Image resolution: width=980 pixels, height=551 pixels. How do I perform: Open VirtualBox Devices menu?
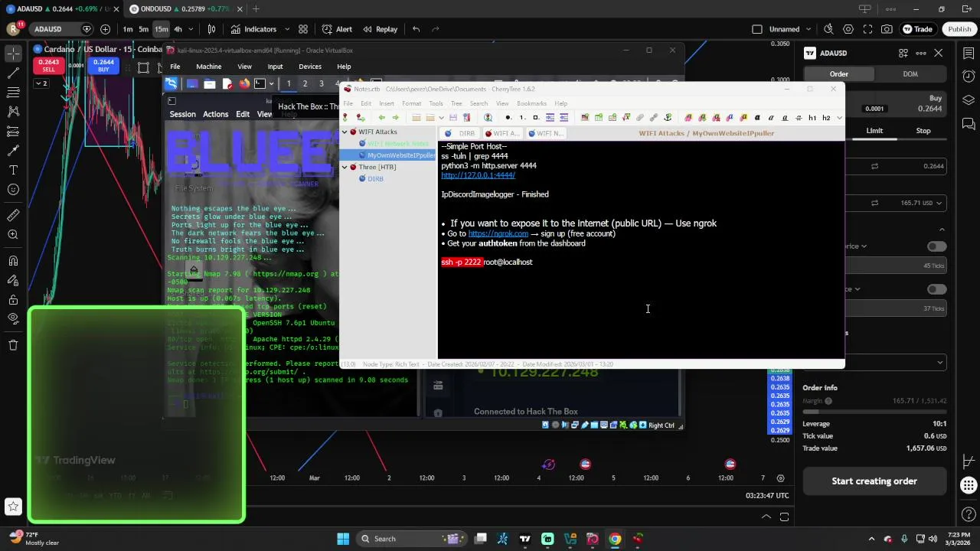click(x=310, y=67)
